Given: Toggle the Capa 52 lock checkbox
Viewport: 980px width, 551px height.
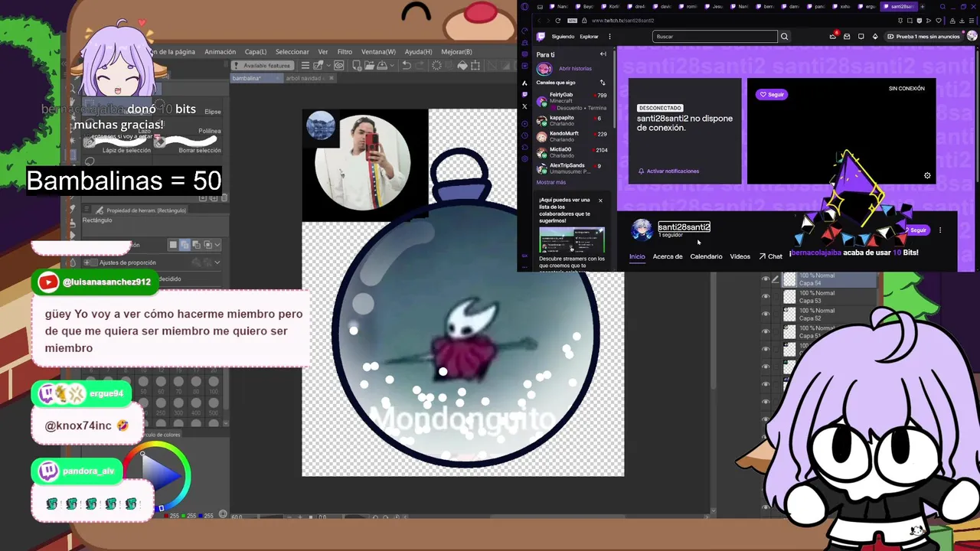Looking at the screenshot, I should 776,314.
